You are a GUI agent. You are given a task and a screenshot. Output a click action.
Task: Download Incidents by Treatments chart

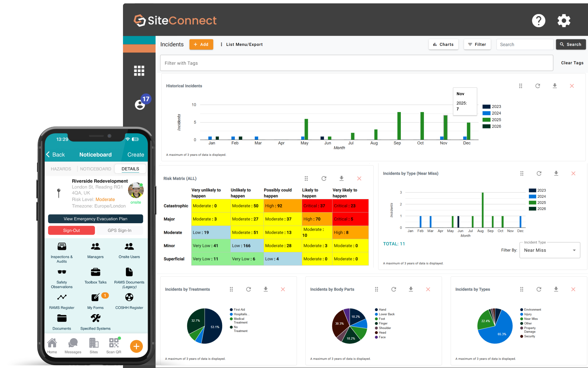coord(266,289)
